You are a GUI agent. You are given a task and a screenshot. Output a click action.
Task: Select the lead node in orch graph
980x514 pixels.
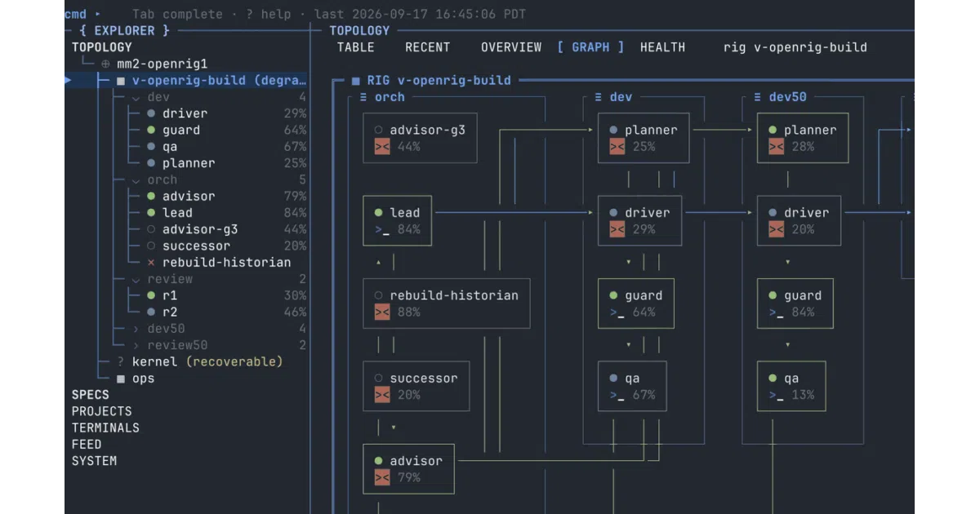tap(397, 221)
